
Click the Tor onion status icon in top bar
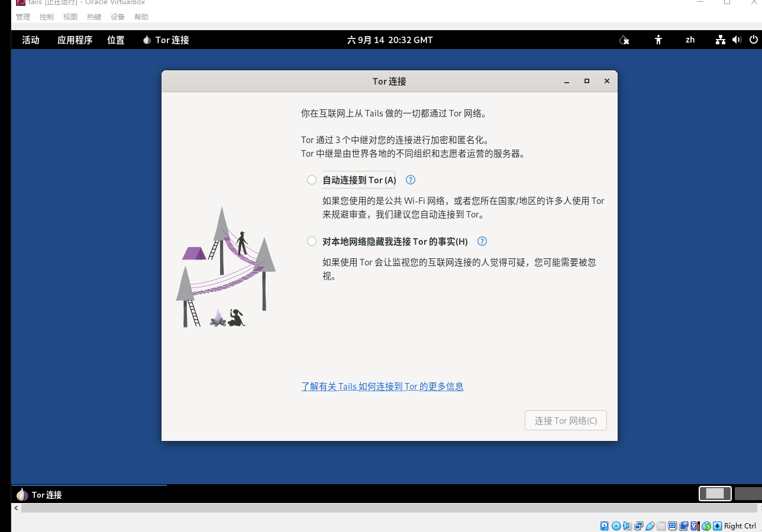pos(624,40)
